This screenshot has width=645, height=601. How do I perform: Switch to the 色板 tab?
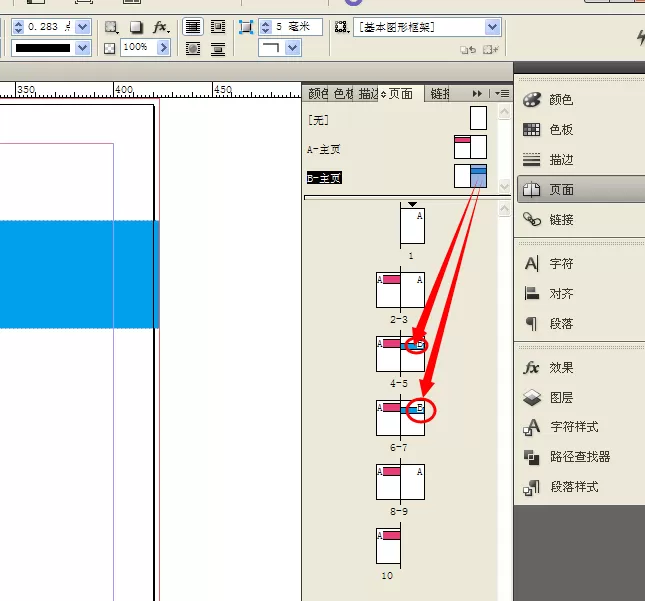[343, 94]
